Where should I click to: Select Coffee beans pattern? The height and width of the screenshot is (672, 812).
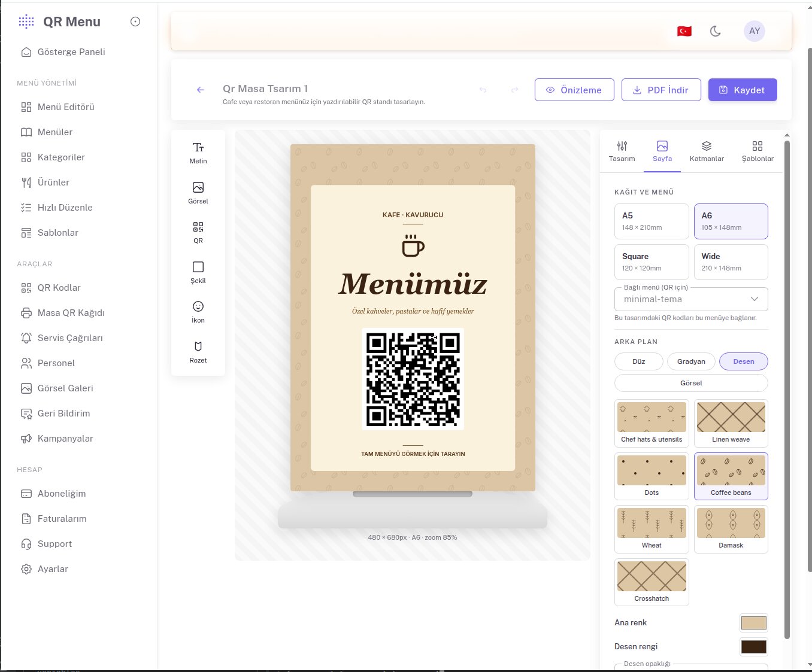[731, 476]
